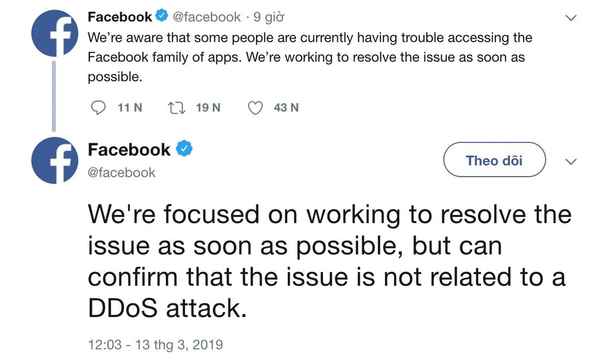Open the chevron menu next to Theo dõi

coord(571,161)
